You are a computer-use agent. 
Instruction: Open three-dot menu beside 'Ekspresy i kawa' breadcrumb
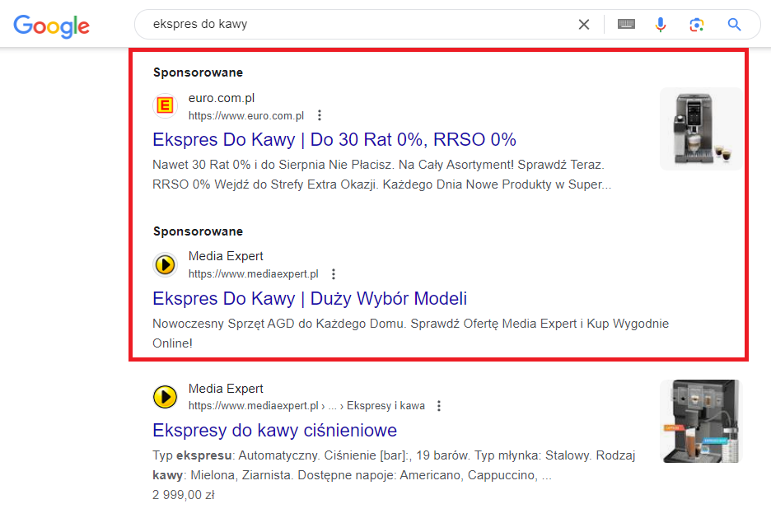[x=439, y=406]
